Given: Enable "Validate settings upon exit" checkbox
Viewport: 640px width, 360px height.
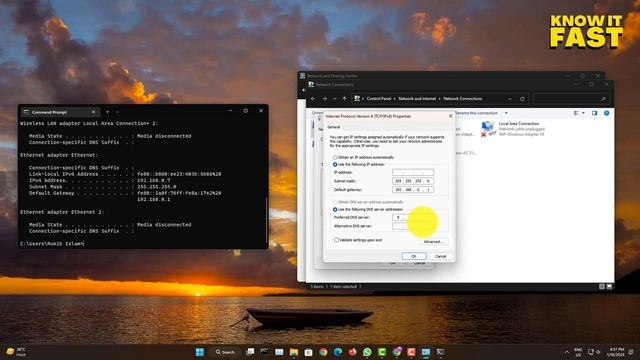Looking at the screenshot, I should pos(336,240).
